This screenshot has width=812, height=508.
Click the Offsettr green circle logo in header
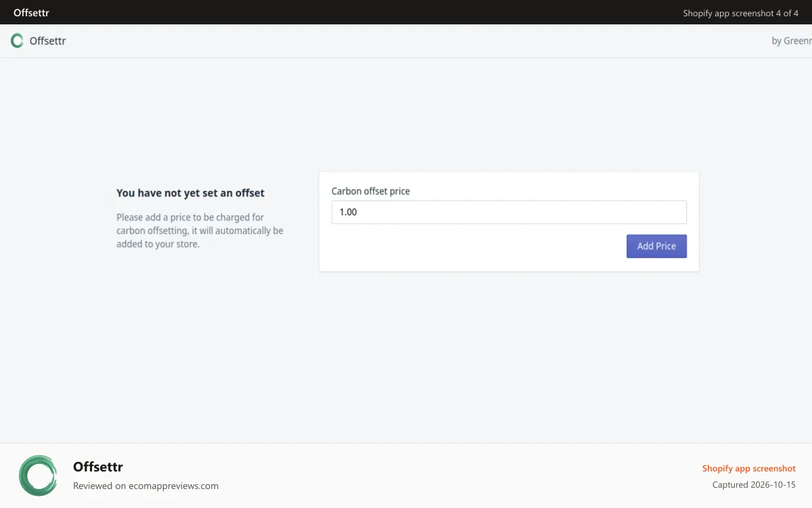coord(17,41)
